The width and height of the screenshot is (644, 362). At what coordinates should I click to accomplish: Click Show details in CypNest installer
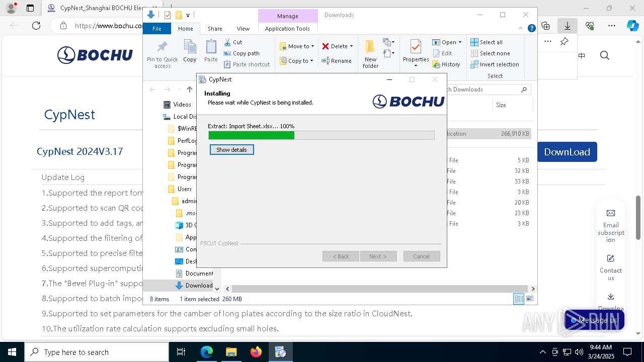click(231, 150)
